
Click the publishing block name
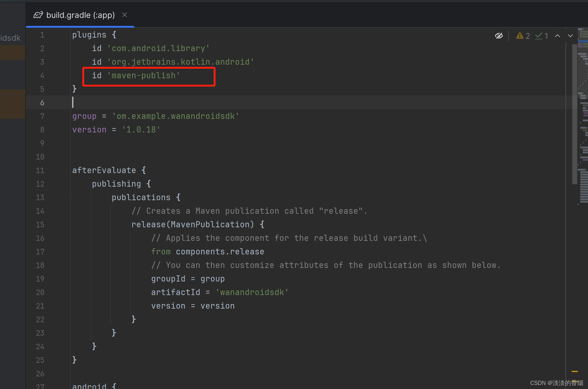click(x=116, y=184)
